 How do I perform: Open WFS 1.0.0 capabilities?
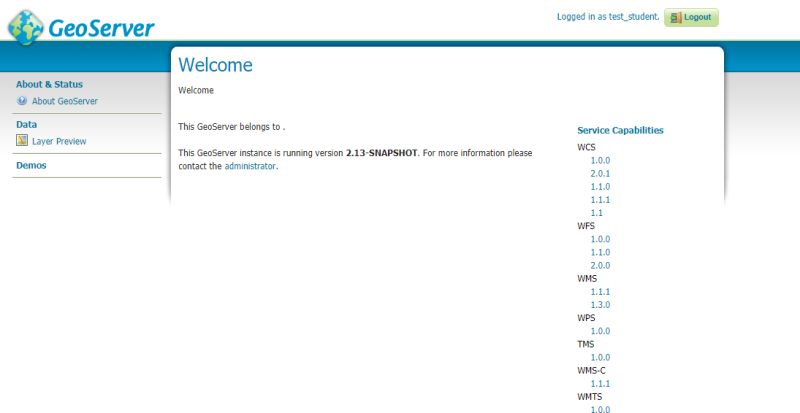(x=600, y=239)
